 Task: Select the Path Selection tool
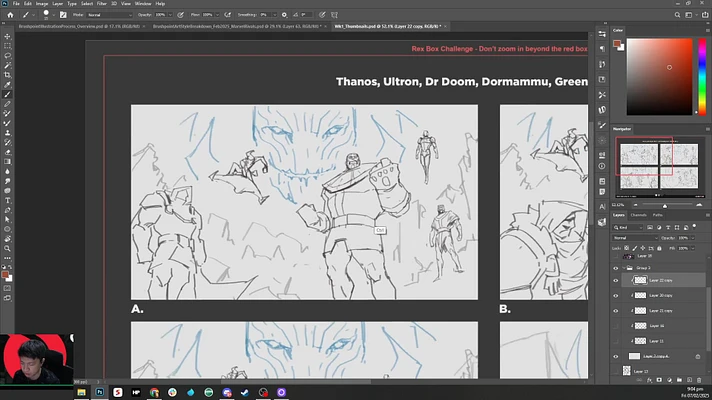pyautogui.click(x=7, y=220)
